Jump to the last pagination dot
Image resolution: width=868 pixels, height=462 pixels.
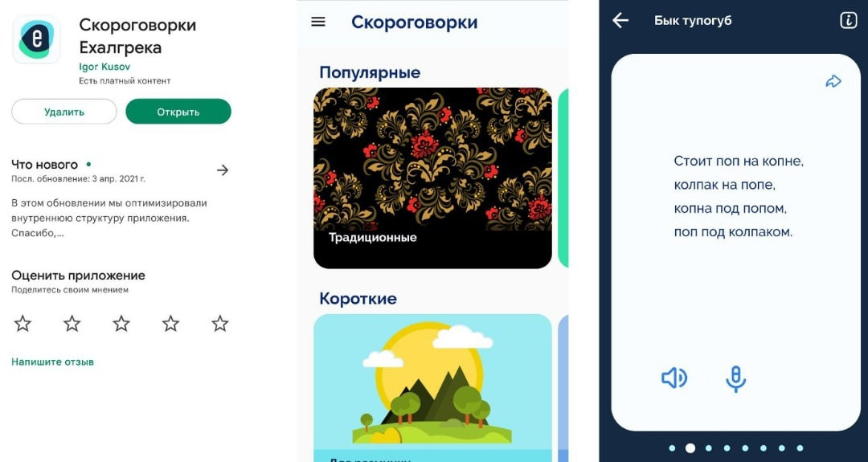800,448
